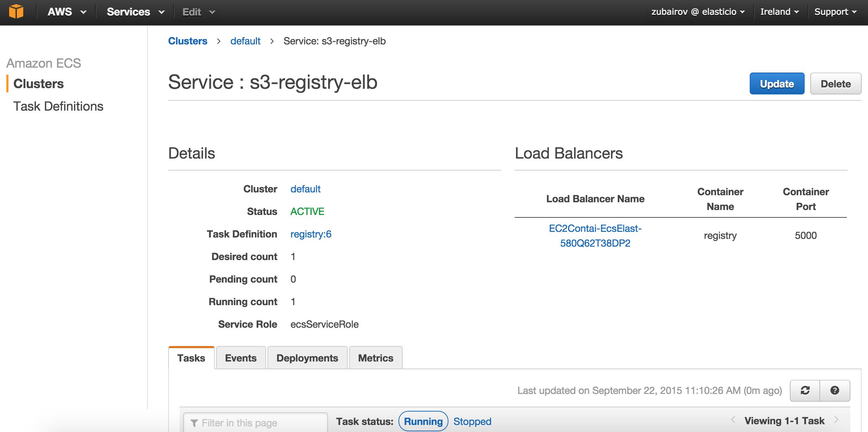Switch to the Tasks tab
868x432 pixels.
click(x=191, y=358)
